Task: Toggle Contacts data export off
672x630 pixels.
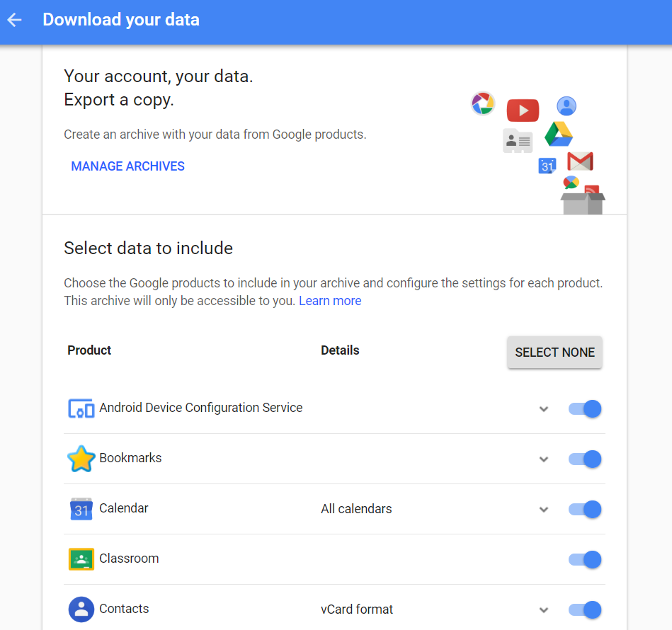Action: (x=585, y=609)
